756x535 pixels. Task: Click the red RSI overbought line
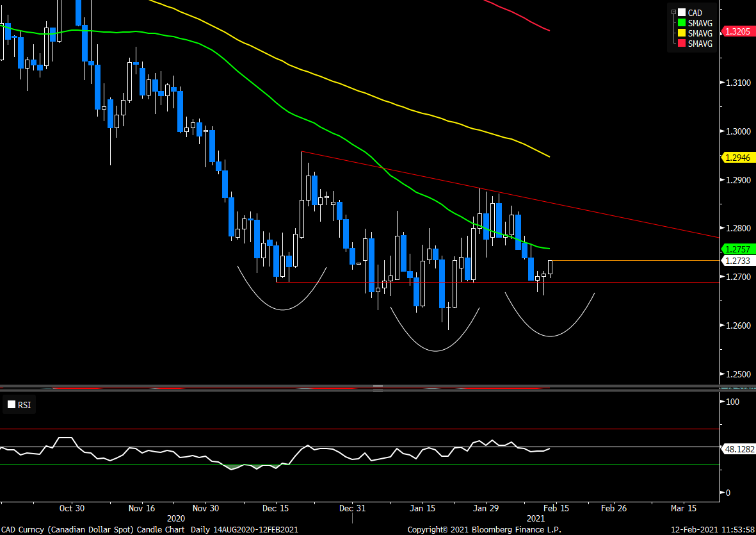click(360, 429)
